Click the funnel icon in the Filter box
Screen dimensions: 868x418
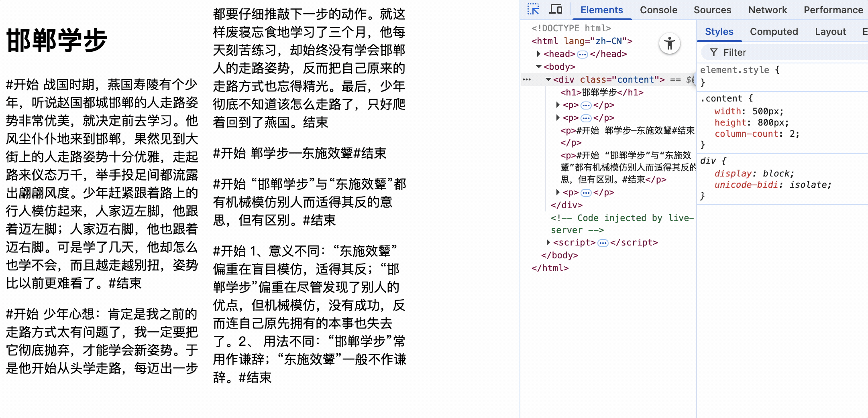(x=713, y=53)
